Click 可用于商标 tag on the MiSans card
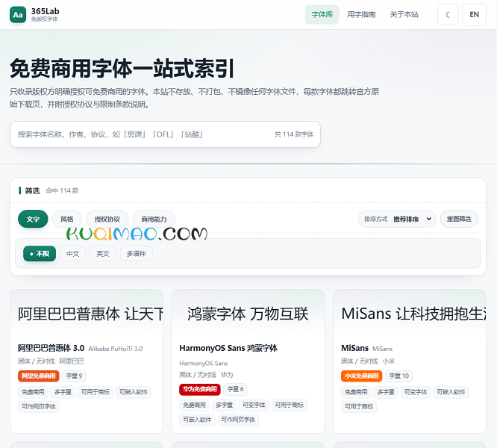The height and width of the screenshot is (448, 497). click(359, 406)
